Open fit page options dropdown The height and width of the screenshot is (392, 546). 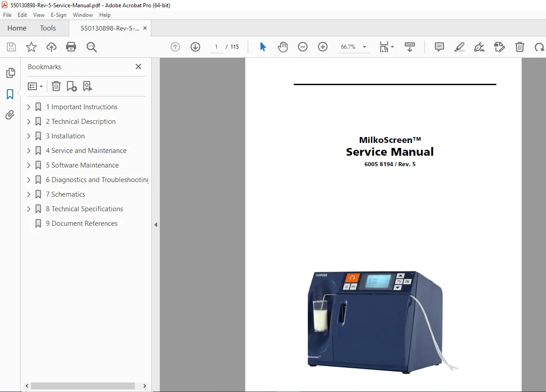pos(387,46)
